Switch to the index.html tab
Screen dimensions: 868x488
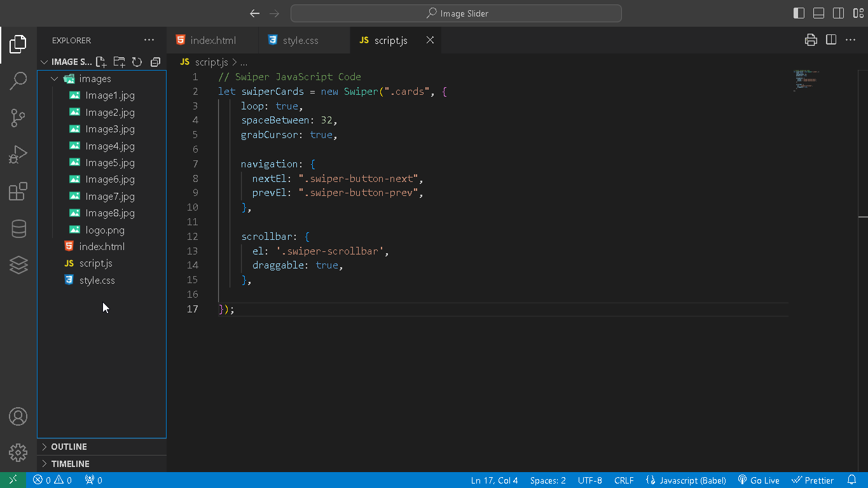click(212, 39)
